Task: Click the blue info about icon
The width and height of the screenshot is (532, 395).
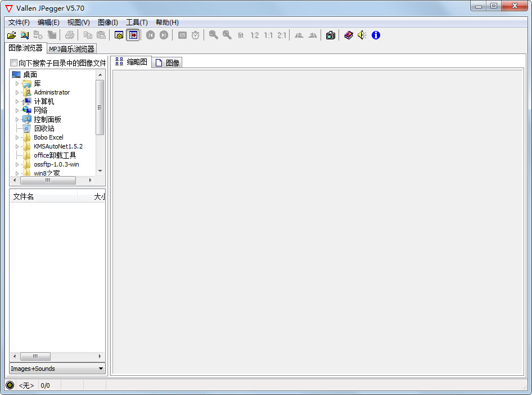Action: coord(376,35)
